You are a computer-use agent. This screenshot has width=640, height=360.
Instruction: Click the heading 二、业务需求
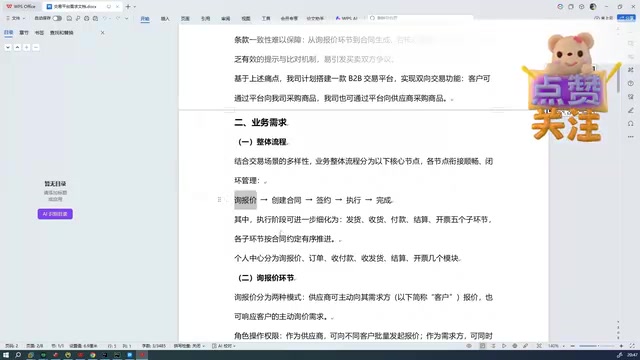[260, 122]
